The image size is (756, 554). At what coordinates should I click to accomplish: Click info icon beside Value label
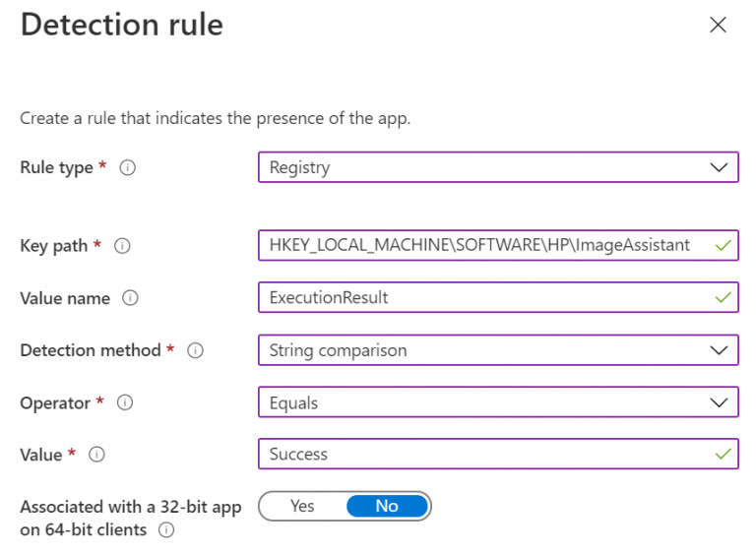click(96, 455)
